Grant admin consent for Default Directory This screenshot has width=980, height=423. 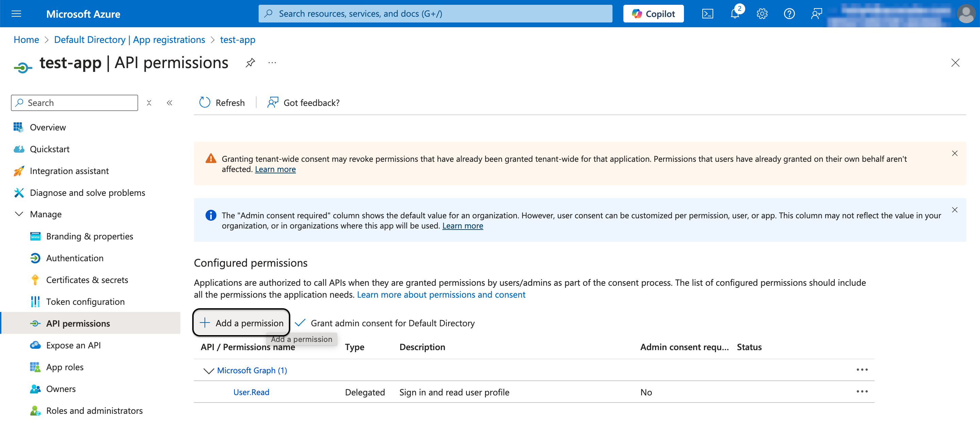pyautogui.click(x=385, y=323)
